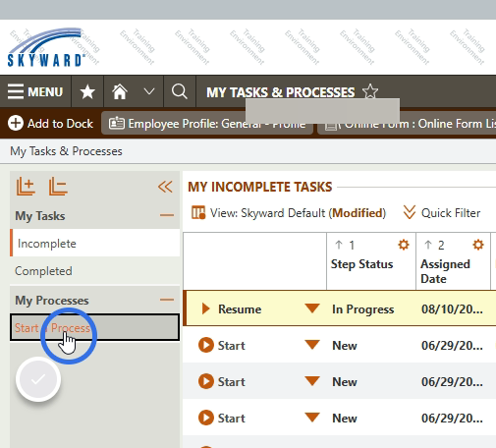Open dropdown arrow for second New task
The width and height of the screenshot is (496, 448).
312,381
